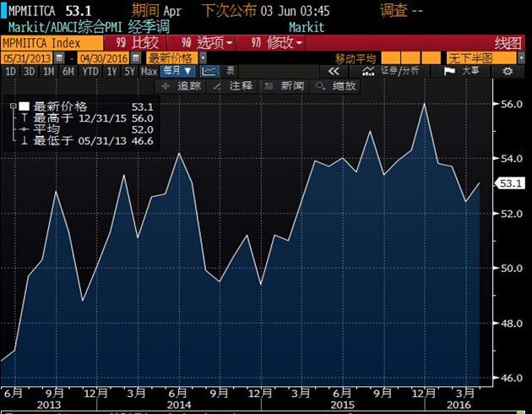Open chart settings gear icon
The image size is (532, 414).
click(x=508, y=72)
